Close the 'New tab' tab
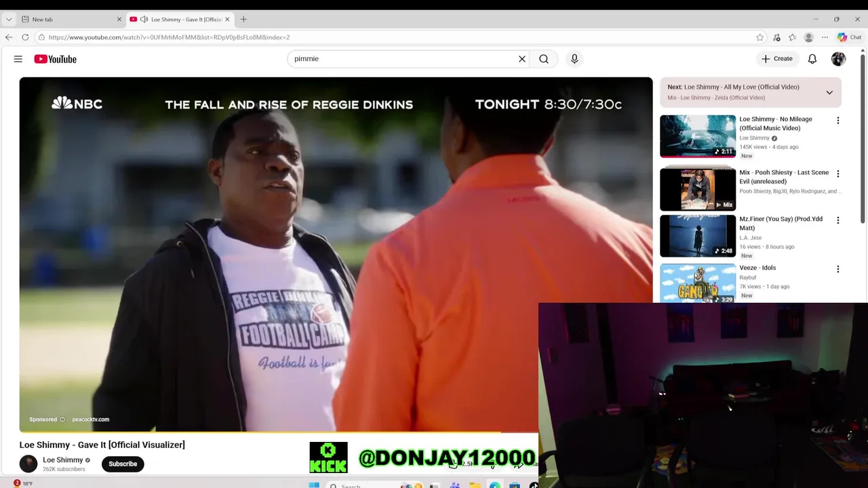The height and width of the screenshot is (488, 868). click(119, 19)
